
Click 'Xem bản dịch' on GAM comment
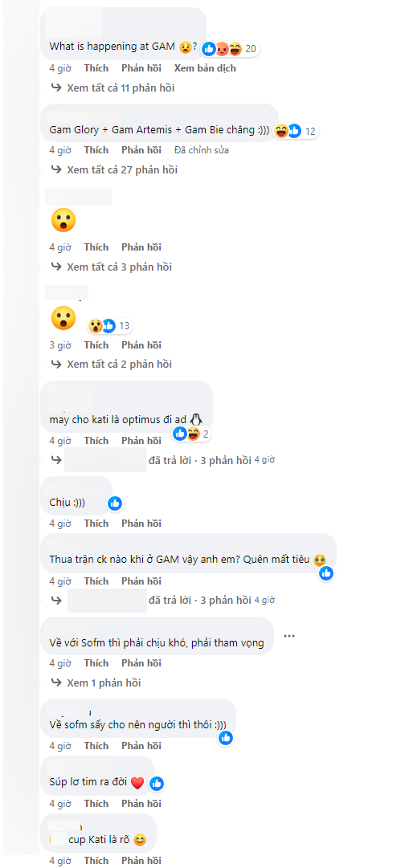pyautogui.click(x=205, y=68)
